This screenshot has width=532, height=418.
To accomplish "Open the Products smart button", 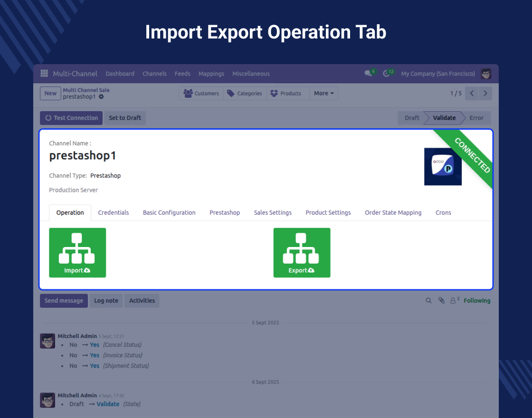I will (288, 93).
